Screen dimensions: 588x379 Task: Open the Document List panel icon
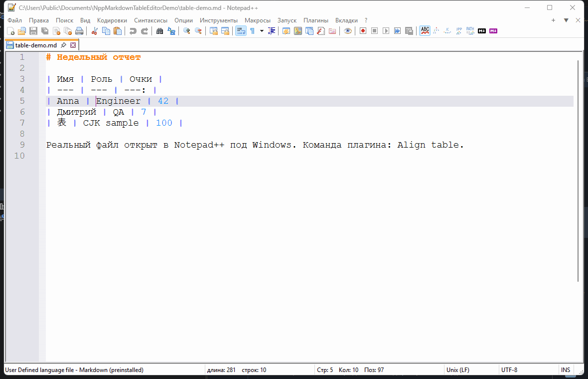[x=309, y=31]
